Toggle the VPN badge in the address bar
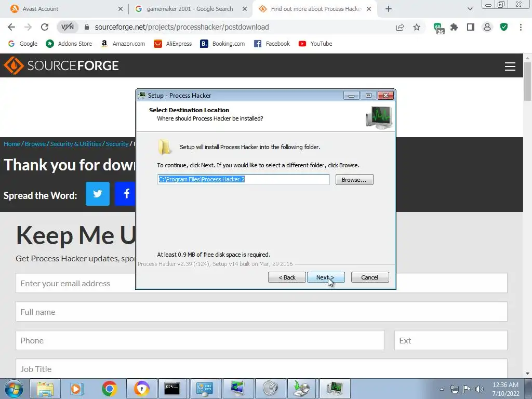Viewport: 532px width, 399px height. point(67,27)
